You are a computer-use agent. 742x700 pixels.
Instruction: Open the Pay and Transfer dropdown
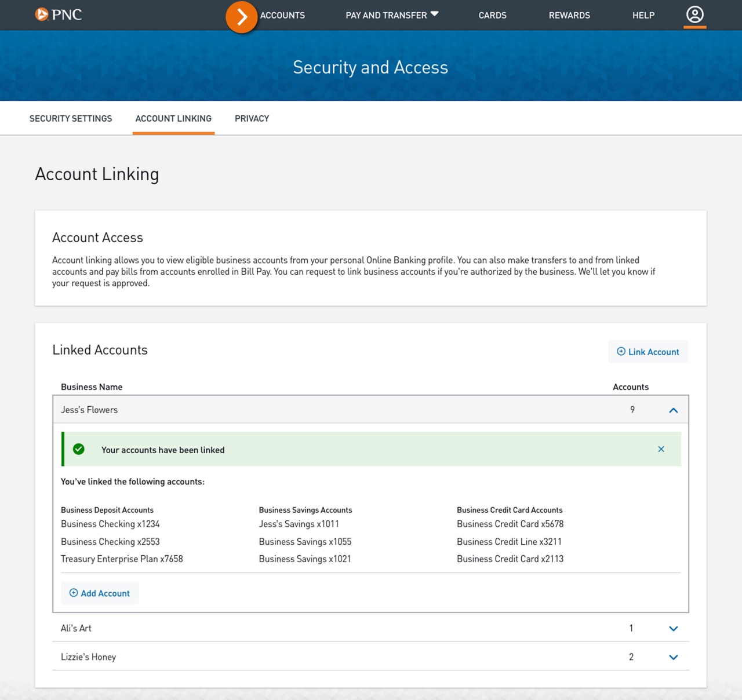(x=392, y=15)
